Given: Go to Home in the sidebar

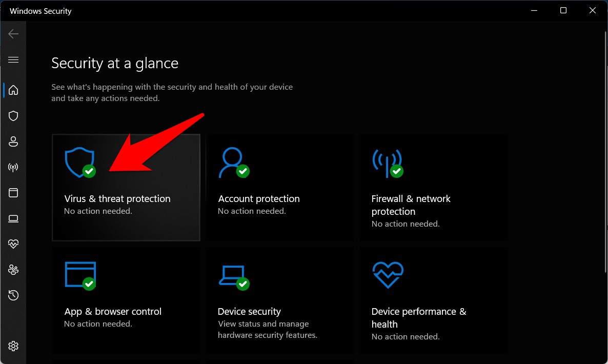Looking at the screenshot, I should pos(13,90).
